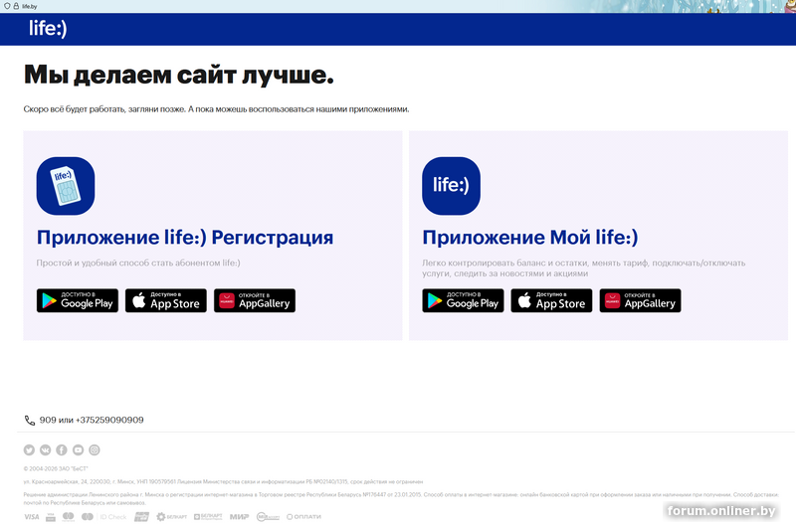Click the Mastercard ID Check logo
This screenshot has height=532, width=796.
click(103, 517)
